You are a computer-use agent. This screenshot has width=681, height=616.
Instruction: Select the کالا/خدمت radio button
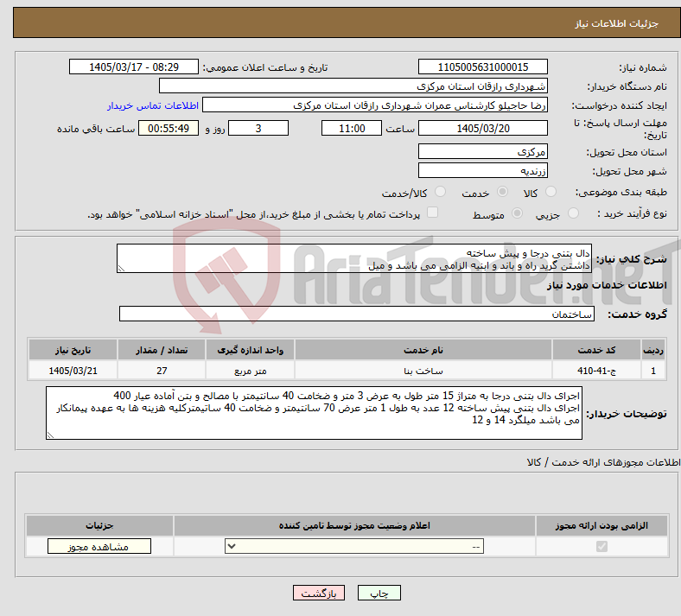(x=440, y=192)
